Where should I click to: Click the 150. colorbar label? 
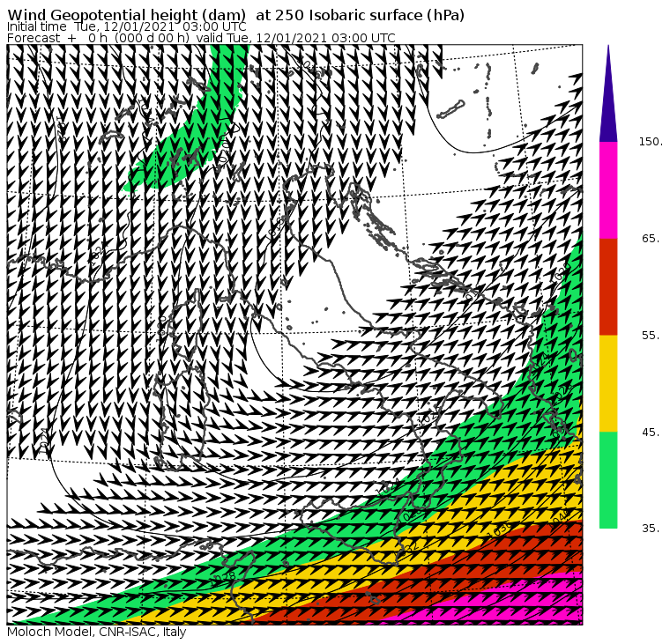[x=651, y=142]
